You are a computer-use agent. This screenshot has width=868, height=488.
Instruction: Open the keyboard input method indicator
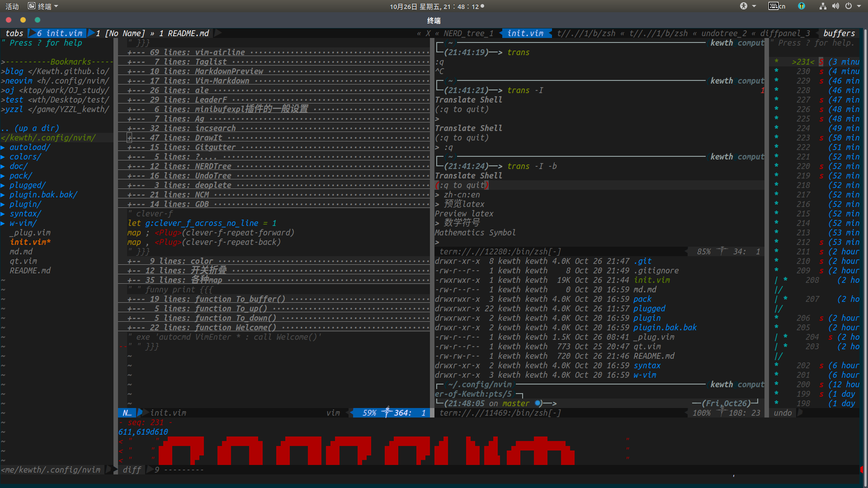(777, 6)
